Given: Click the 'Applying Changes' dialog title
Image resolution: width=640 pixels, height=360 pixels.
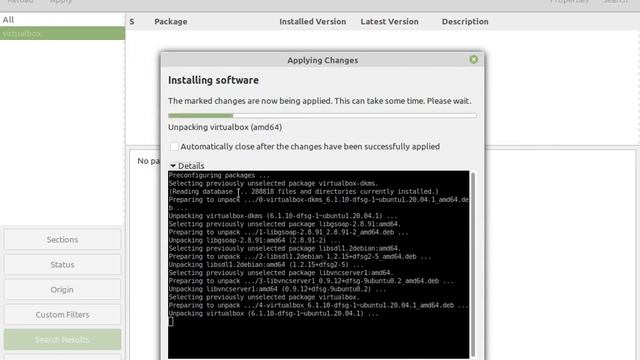Looking at the screenshot, I should 322,60.
